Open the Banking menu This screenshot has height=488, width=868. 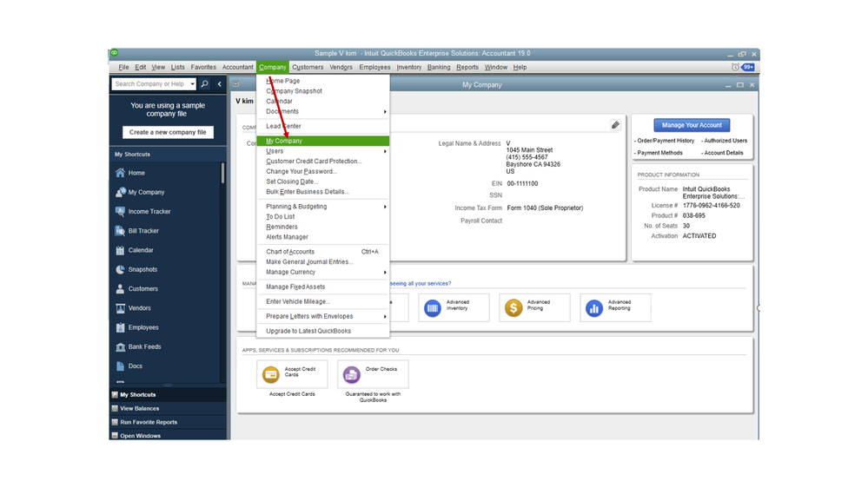tap(439, 67)
